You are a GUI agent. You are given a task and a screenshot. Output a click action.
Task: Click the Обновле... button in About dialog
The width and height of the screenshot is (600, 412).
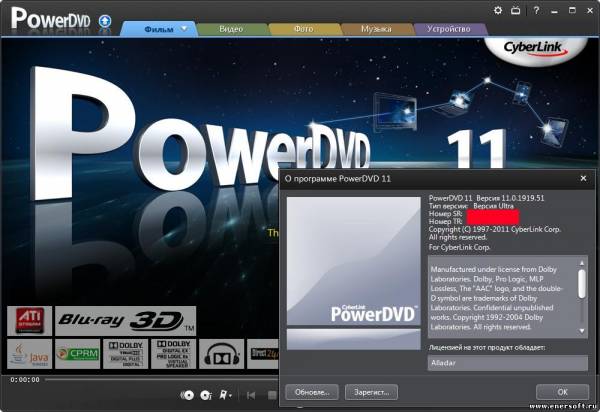(x=312, y=392)
